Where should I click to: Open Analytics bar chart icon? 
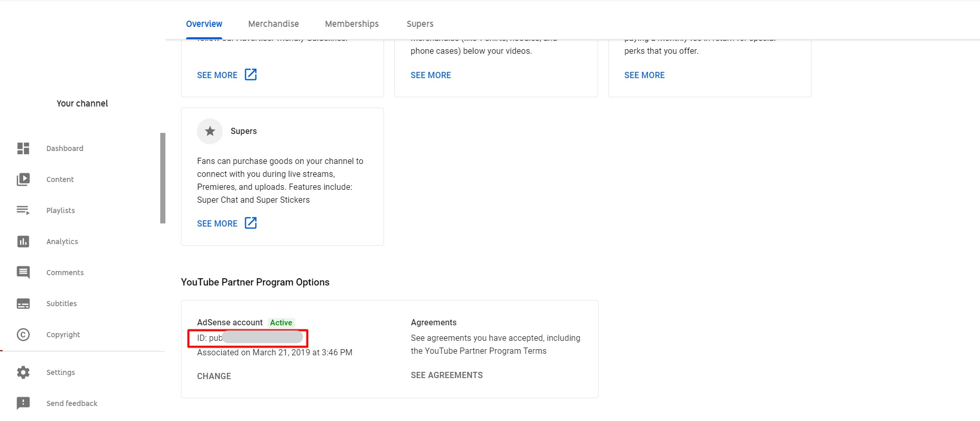(x=23, y=242)
